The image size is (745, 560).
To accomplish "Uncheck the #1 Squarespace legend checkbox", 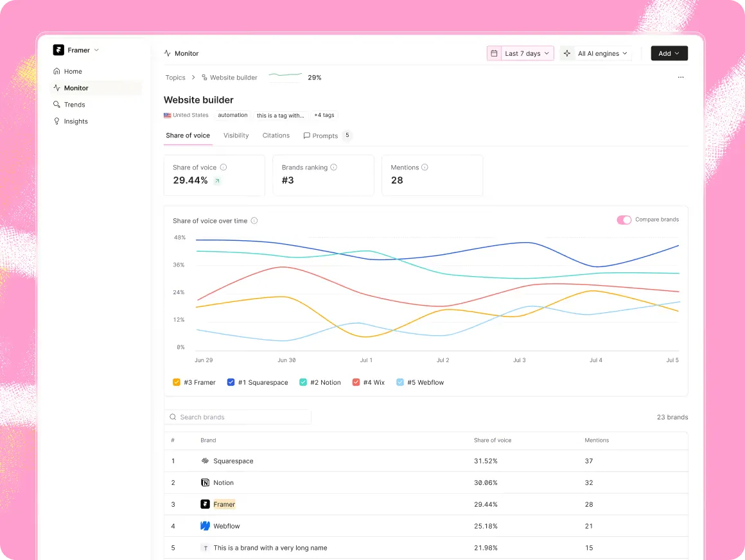I will click(231, 382).
